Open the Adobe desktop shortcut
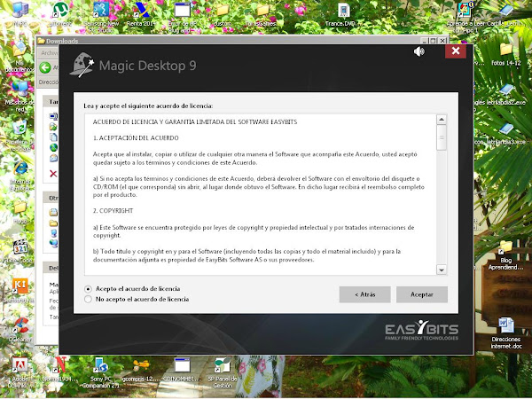The width and height of the screenshot is (532, 399). (x=20, y=372)
